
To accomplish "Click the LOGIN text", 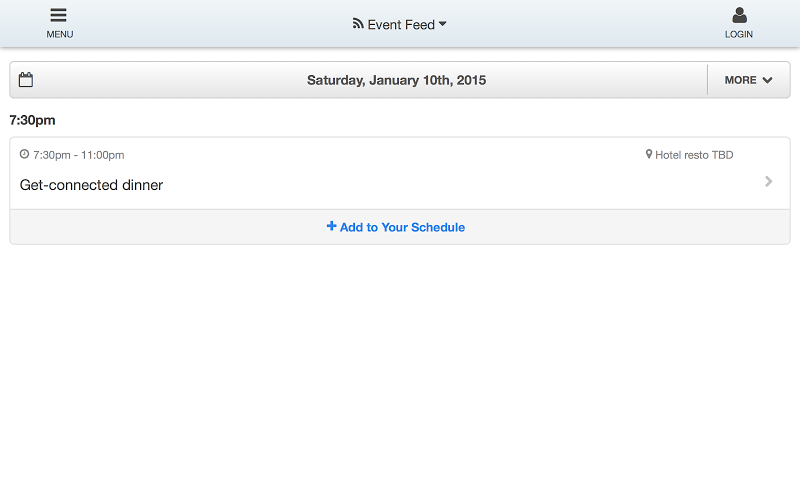I will pos(739,34).
